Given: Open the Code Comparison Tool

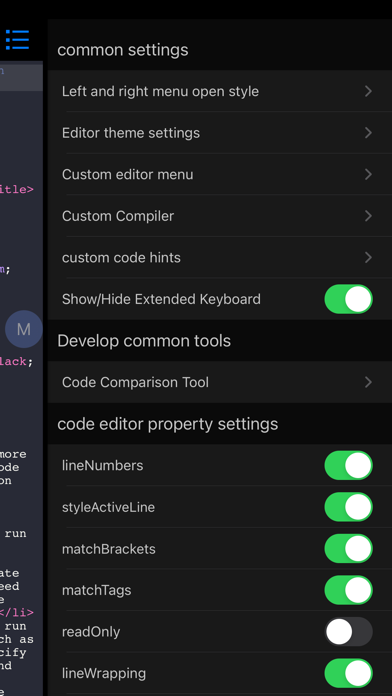Looking at the screenshot, I should [220, 382].
